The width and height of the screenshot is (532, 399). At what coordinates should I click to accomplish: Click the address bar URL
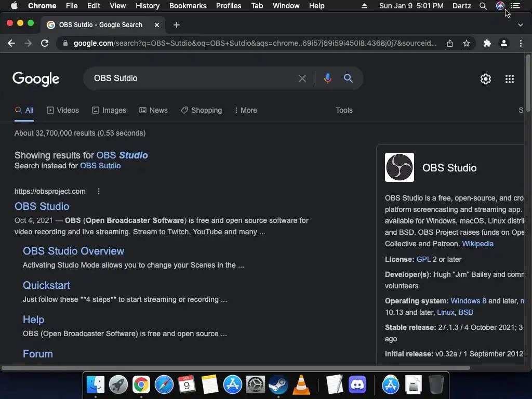point(255,43)
